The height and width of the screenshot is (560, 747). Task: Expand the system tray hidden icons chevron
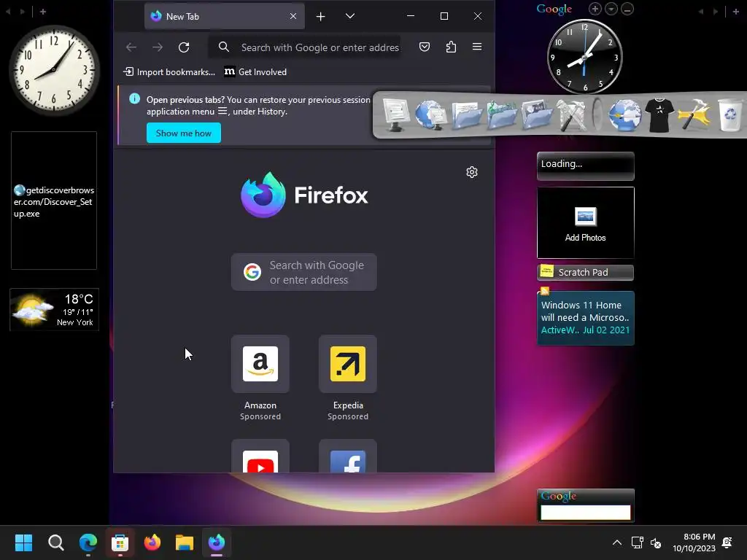[x=617, y=542]
